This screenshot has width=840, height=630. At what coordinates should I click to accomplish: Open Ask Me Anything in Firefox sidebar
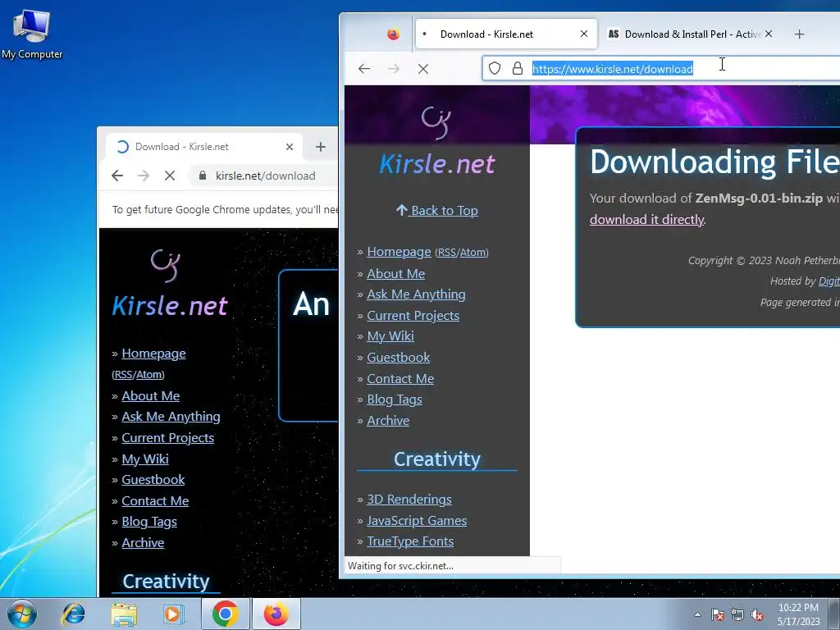(x=416, y=294)
